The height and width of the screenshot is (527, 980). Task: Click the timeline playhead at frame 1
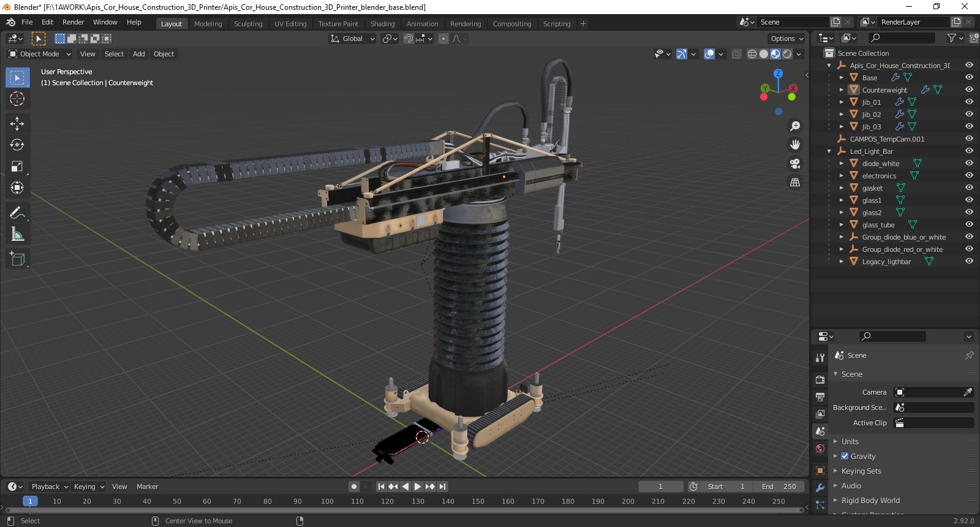tap(30, 501)
